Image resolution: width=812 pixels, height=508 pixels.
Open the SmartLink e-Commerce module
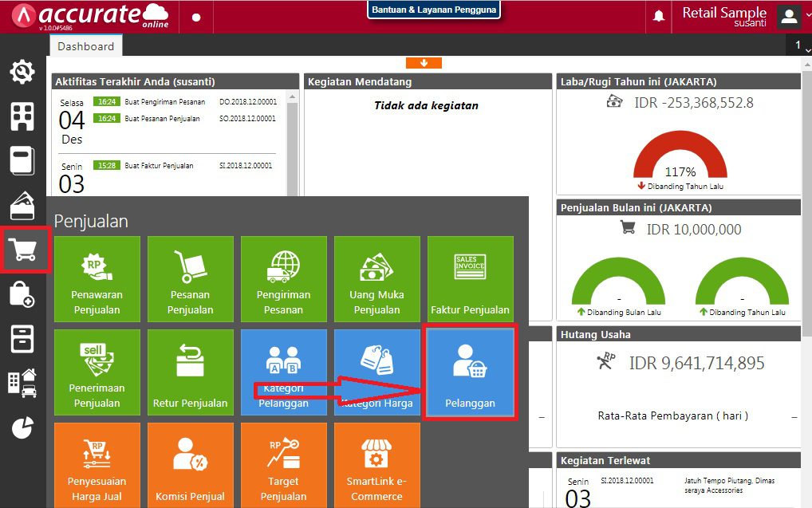pos(376,465)
